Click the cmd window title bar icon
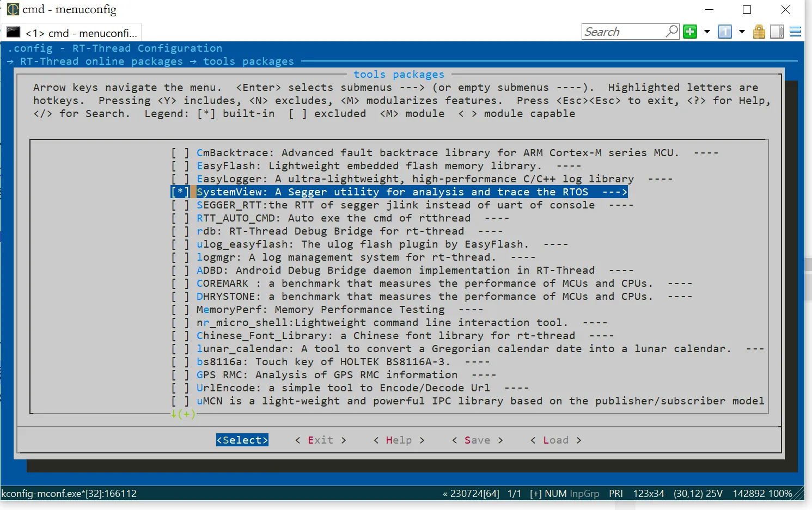 click(13, 9)
